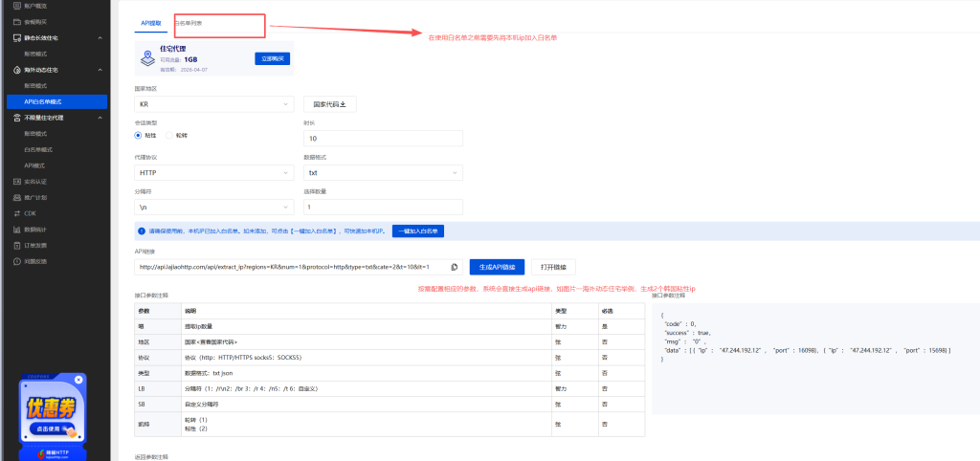This screenshot has height=461, width=980.
Task: Open CDK via its exchange-arrows icon
Action: click(x=17, y=213)
